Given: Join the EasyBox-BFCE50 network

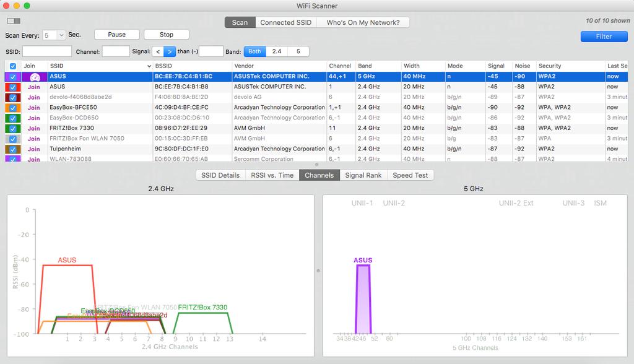Looking at the screenshot, I should click(34, 108).
